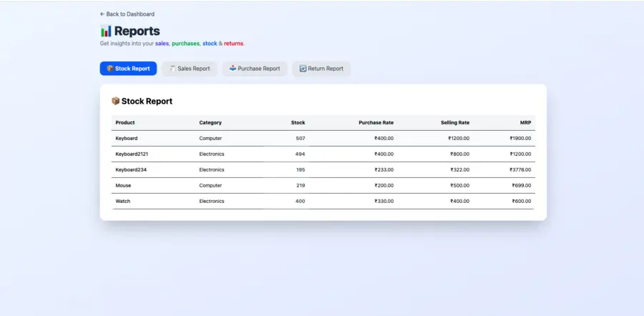Click the Selling Rate column header
The height and width of the screenshot is (316, 644).
pyautogui.click(x=455, y=123)
